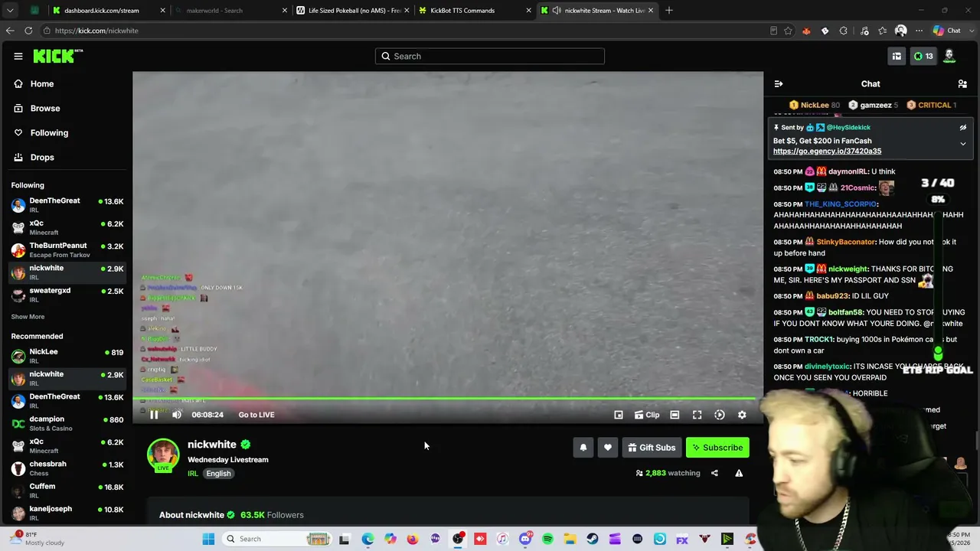
Task: Select the IRL category link
Action: click(193, 474)
